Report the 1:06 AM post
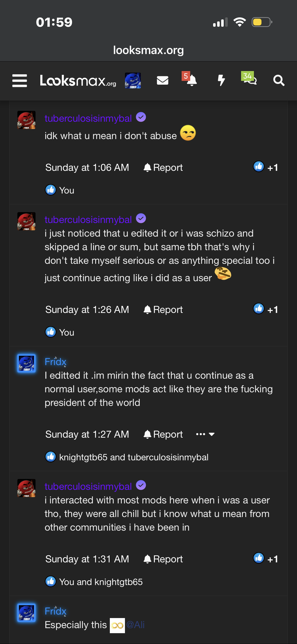Image resolution: width=297 pixels, height=644 pixels. tap(163, 168)
